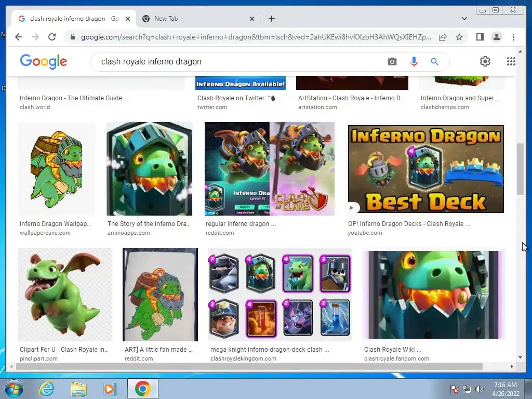532x399 pixels.
Task: Open Inferno Dragon and Super result link
Action: click(460, 98)
